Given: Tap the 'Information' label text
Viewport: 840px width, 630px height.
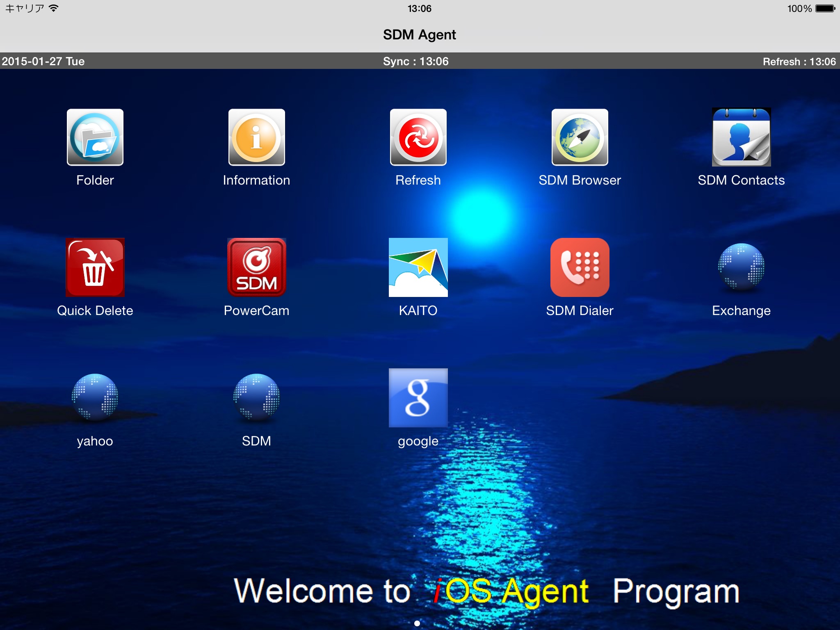Looking at the screenshot, I should point(257,180).
